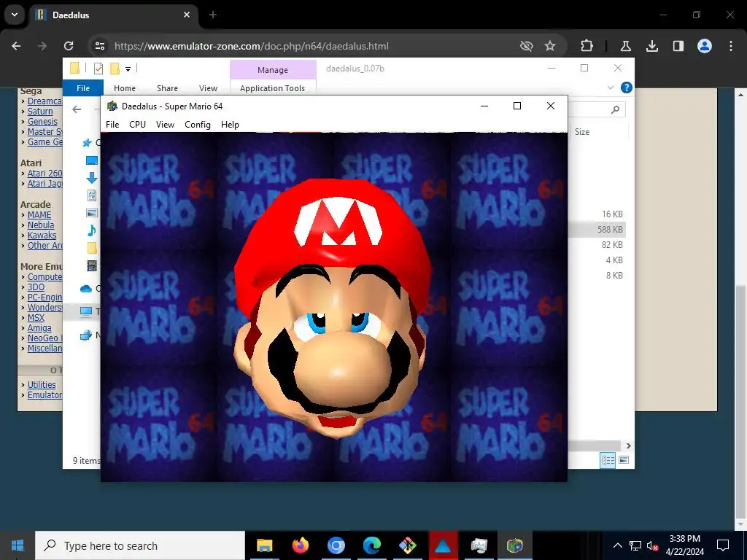Click the muted volume icon in system tray
This screenshot has width=747, height=560.
point(652,545)
